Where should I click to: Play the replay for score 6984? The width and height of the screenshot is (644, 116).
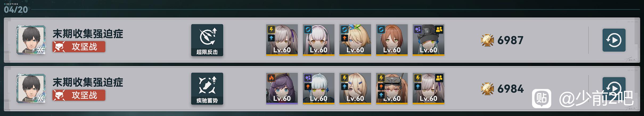(614, 88)
